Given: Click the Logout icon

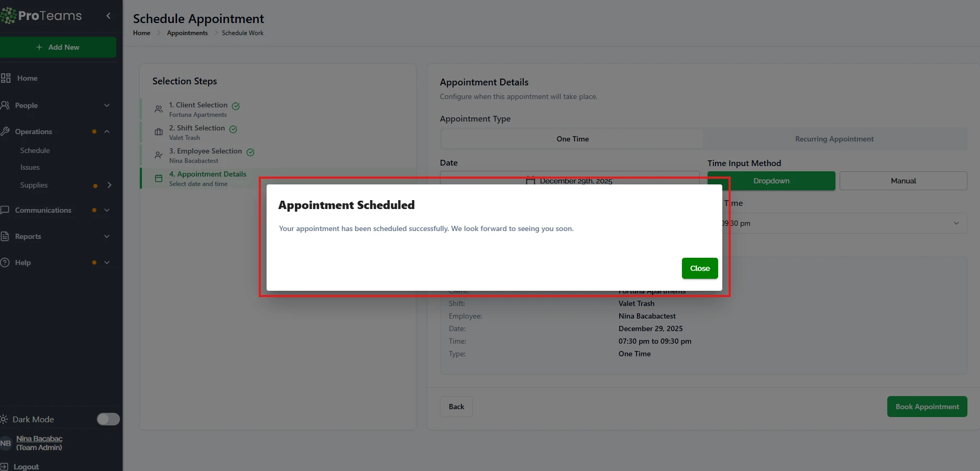Looking at the screenshot, I should coord(5,466).
